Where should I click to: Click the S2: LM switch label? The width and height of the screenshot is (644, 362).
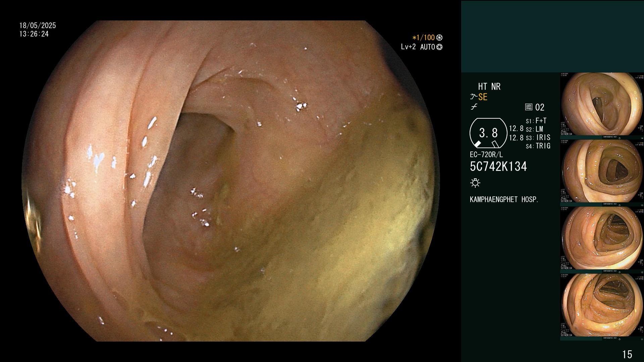coord(534,129)
